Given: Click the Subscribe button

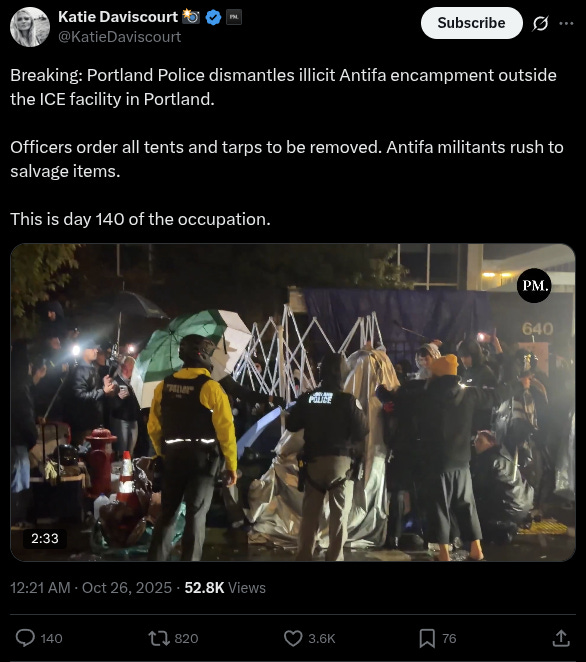Looking at the screenshot, I should (x=471, y=23).
